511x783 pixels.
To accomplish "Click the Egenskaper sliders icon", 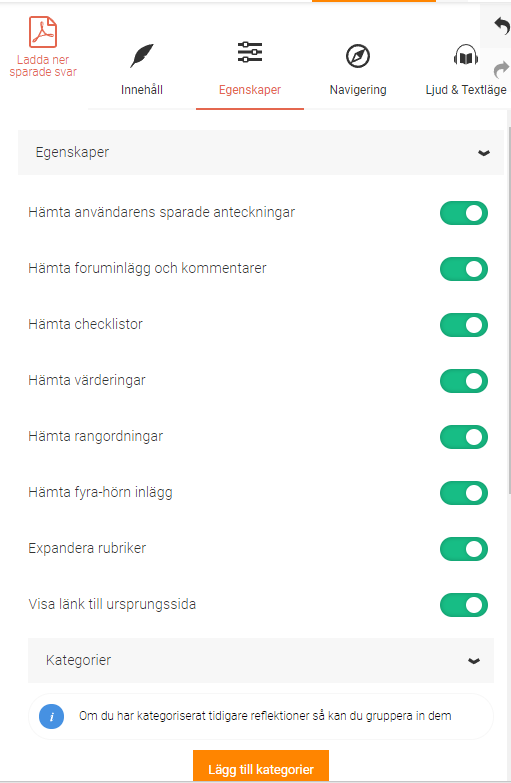I will coord(250,52).
